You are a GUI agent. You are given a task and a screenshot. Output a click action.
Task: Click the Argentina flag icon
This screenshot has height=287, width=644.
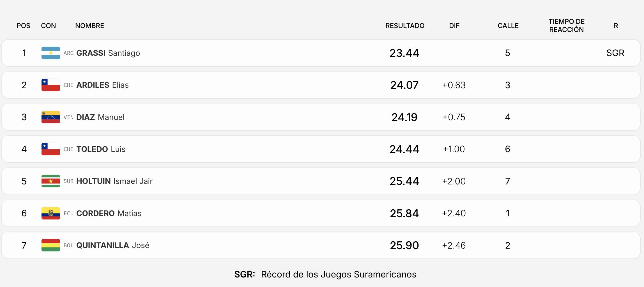pyautogui.click(x=51, y=53)
